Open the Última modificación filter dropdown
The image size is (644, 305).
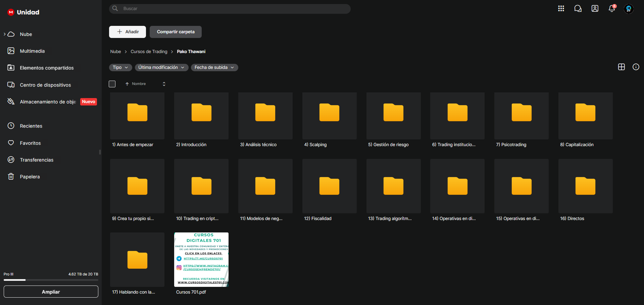(x=161, y=68)
